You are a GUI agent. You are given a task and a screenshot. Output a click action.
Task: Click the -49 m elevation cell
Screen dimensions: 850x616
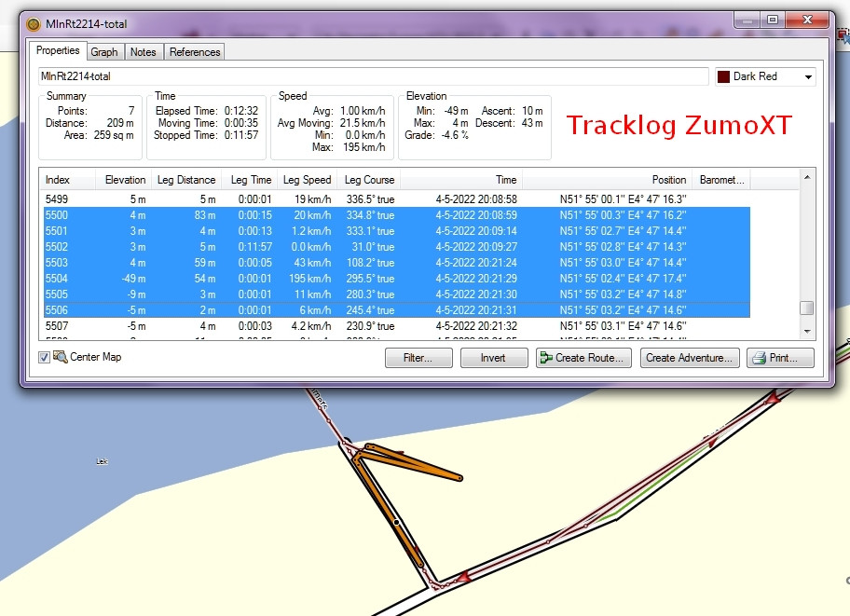click(x=133, y=278)
